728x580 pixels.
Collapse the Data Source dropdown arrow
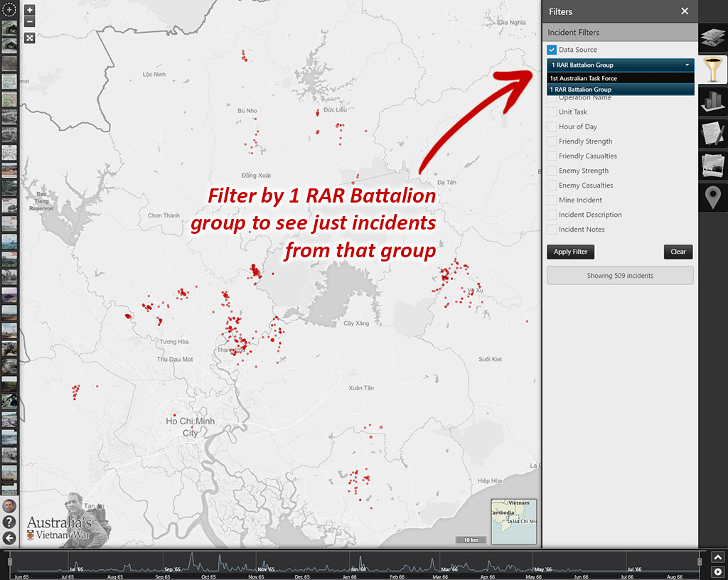point(687,65)
